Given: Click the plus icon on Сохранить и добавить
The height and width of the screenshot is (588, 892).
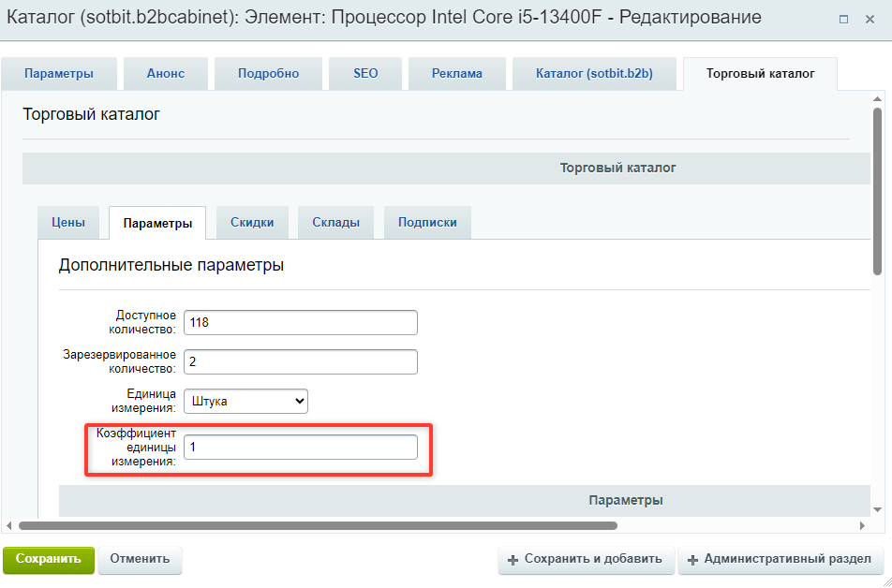Looking at the screenshot, I should [513, 561].
